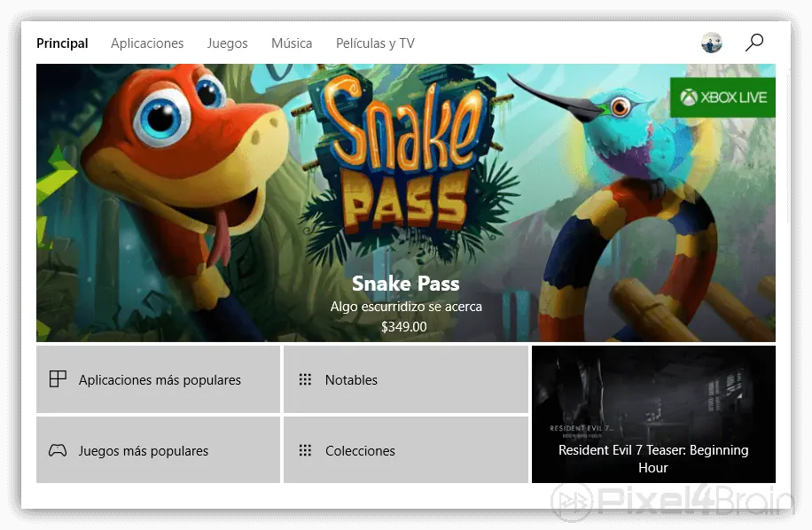Open Resident Evil 7 Teaser thumbnail
This screenshot has height=530, width=812.
coord(653,414)
